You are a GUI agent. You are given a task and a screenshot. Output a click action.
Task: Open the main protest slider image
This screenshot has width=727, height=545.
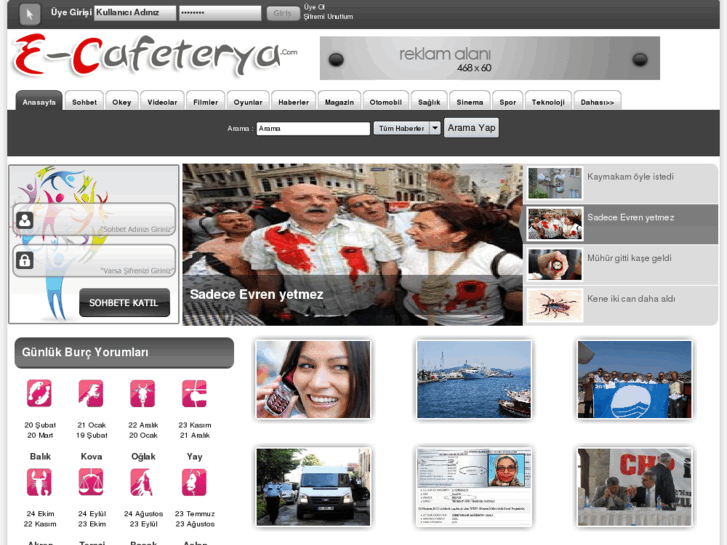point(352,244)
